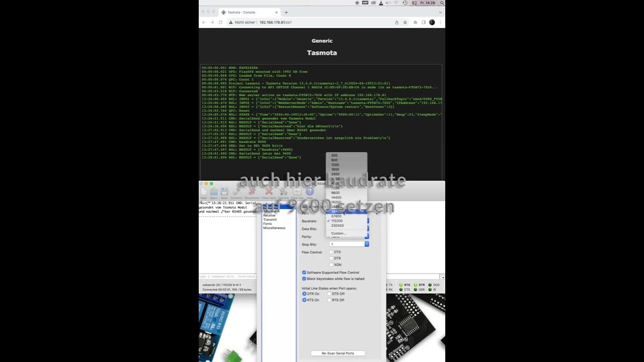
Task: Select the DTR Off radio button
Action: click(x=330, y=294)
